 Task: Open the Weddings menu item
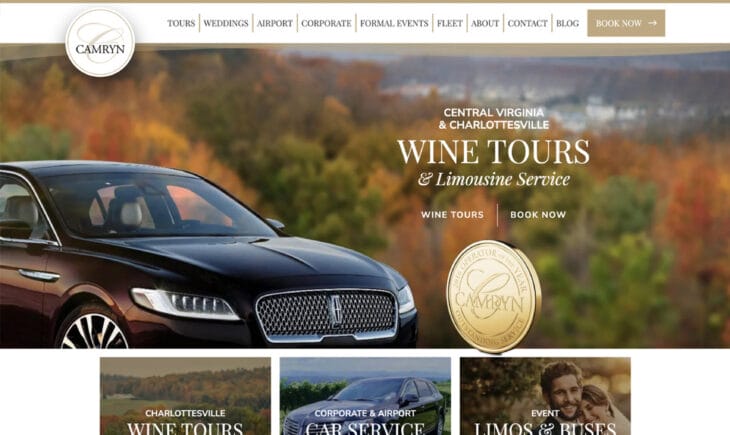pyautogui.click(x=226, y=23)
